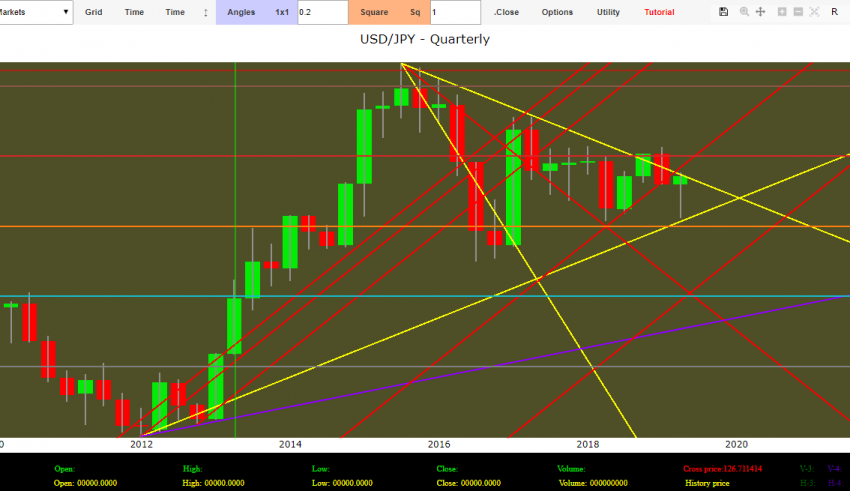Select the magnifier zoom tool icon
The width and height of the screenshot is (850, 491).
[743, 12]
